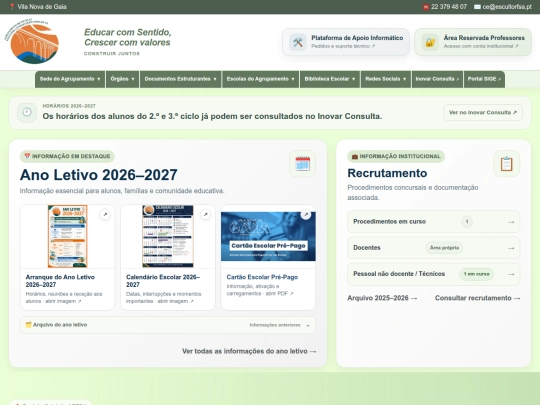The height and width of the screenshot is (405, 540).
Task: Click the Vila Nova de Gaia location text
Action: [42, 7]
